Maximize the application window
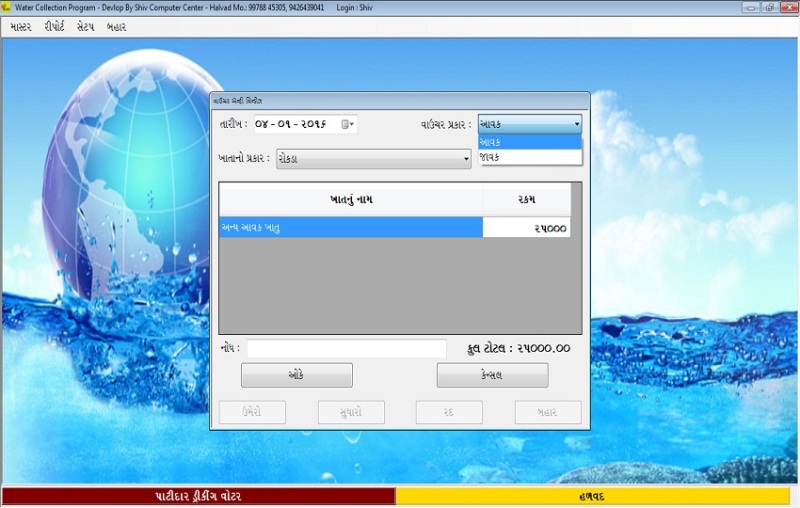The image size is (800, 508). click(x=769, y=7)
